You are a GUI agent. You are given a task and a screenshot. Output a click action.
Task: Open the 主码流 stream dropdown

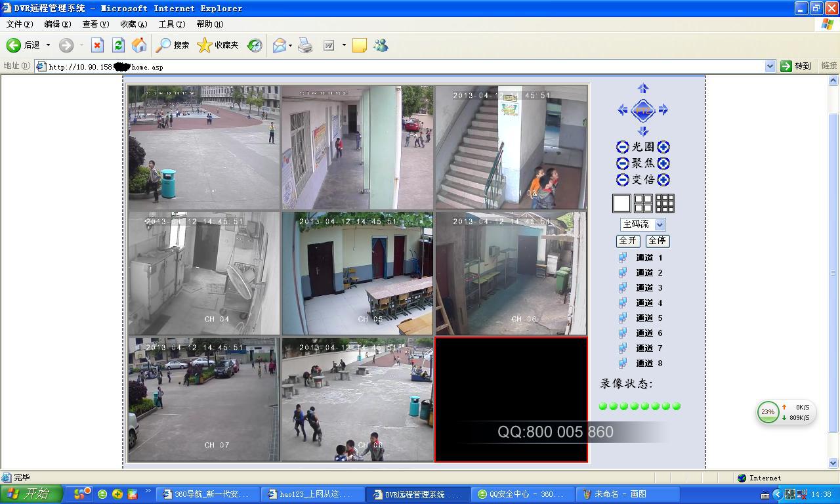click(x=642, y=224)
